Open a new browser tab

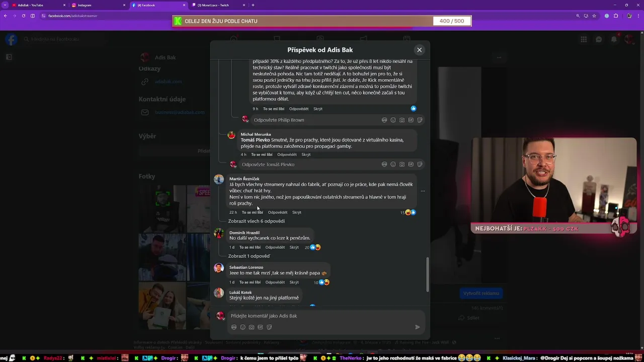(x=253, y=5)
